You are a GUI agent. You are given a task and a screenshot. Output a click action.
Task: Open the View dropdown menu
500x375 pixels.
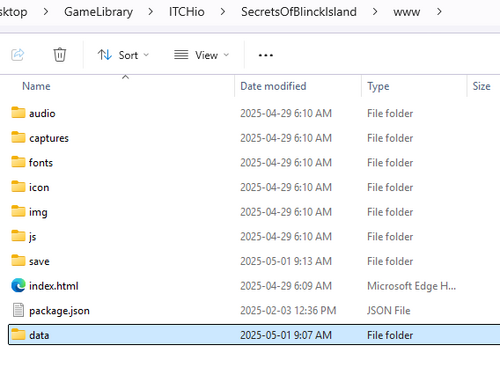202,55
